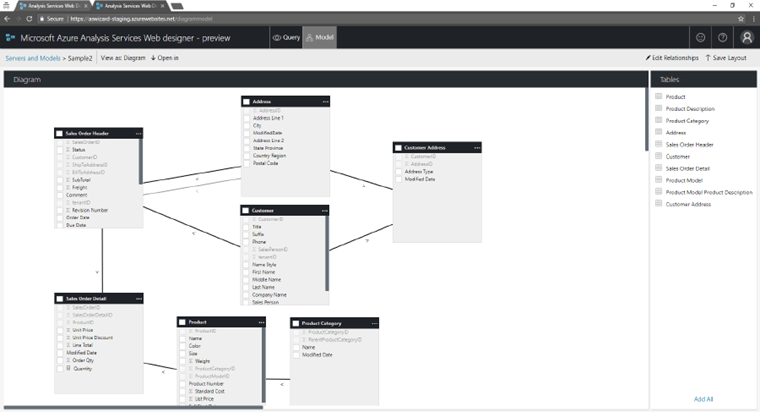
Task: Click the Add All link
Action: tap(703, 399)
